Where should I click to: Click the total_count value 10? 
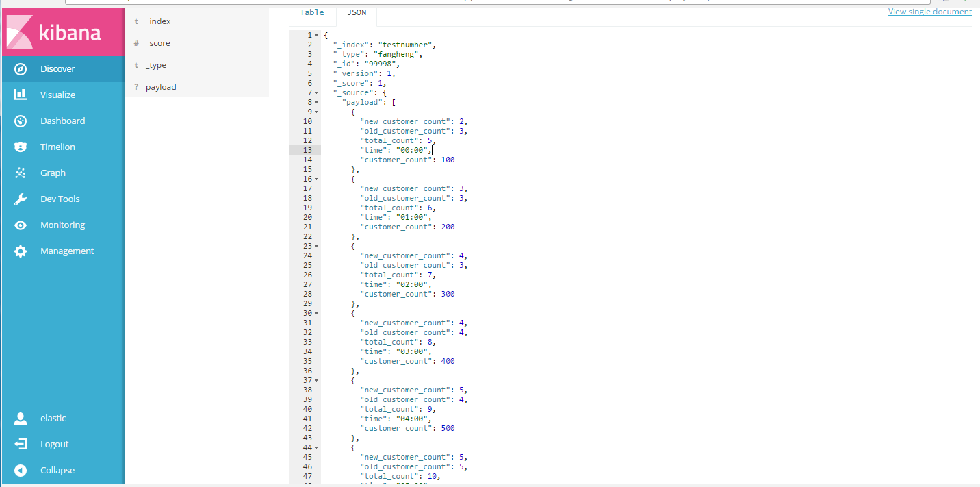click(432, 476)
